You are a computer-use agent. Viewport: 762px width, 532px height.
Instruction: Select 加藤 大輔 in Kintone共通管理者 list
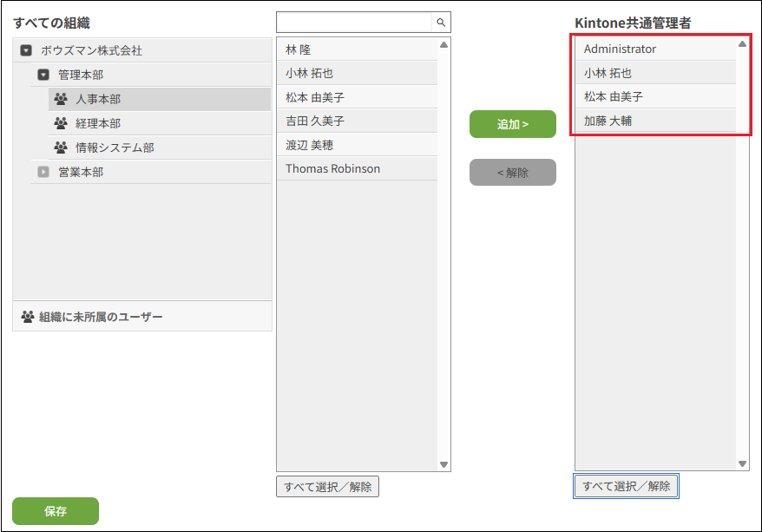655,121
